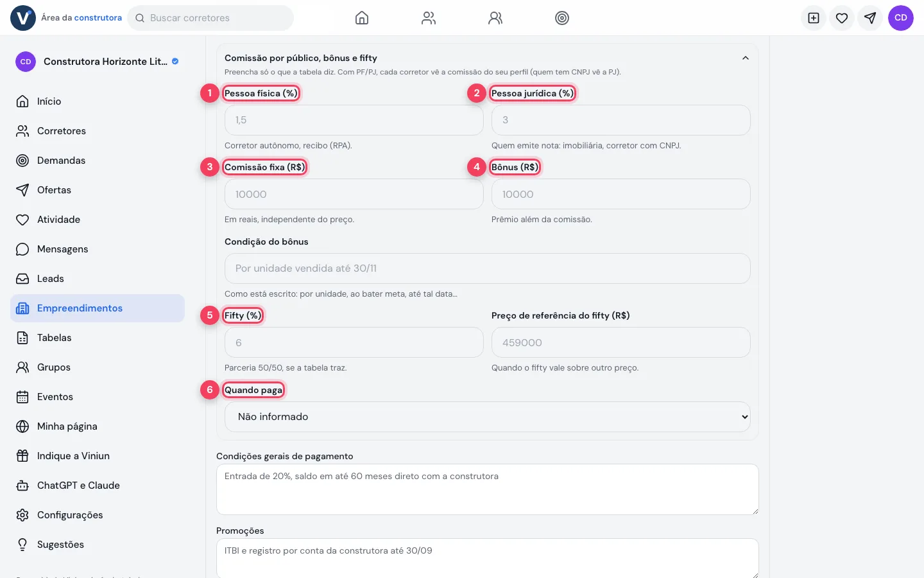Open Sugestões via its lightbulb icon
This screenshot has width=924, height=578.
pos(22,545)
